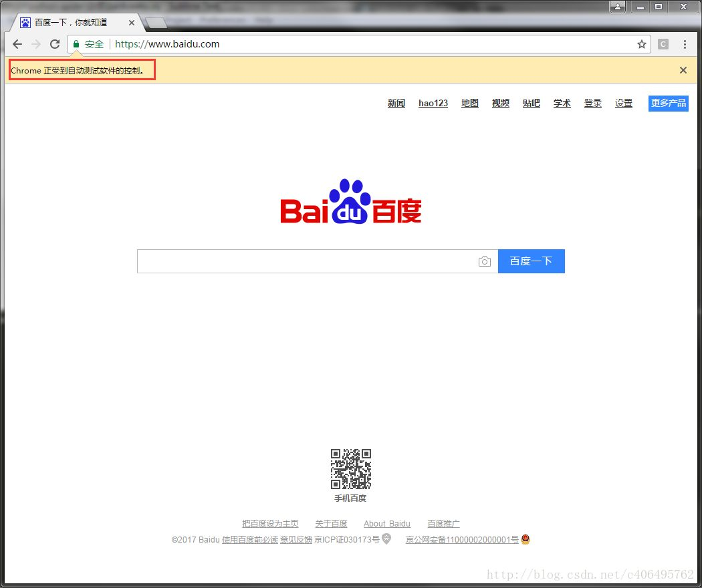The image size is (702, 588).
Task: Click the ICP shield icon in footer
Action: pyautogui.click(x=386, y=539)
